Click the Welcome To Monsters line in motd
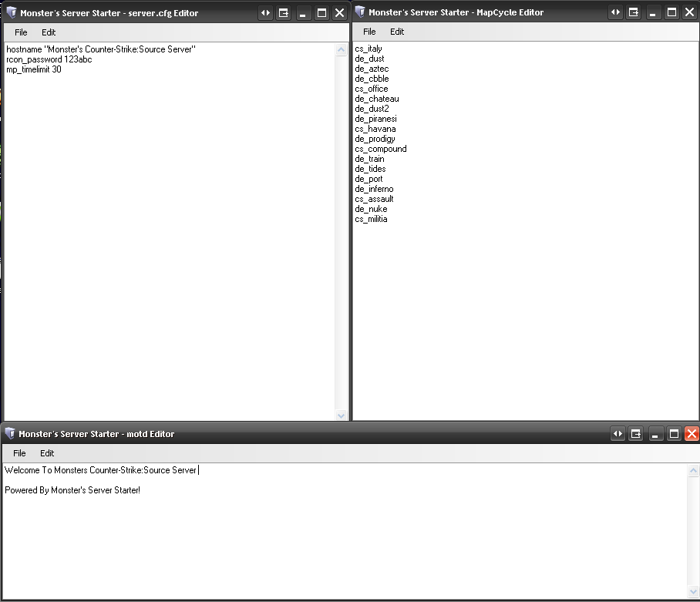 tap(100, 470)
